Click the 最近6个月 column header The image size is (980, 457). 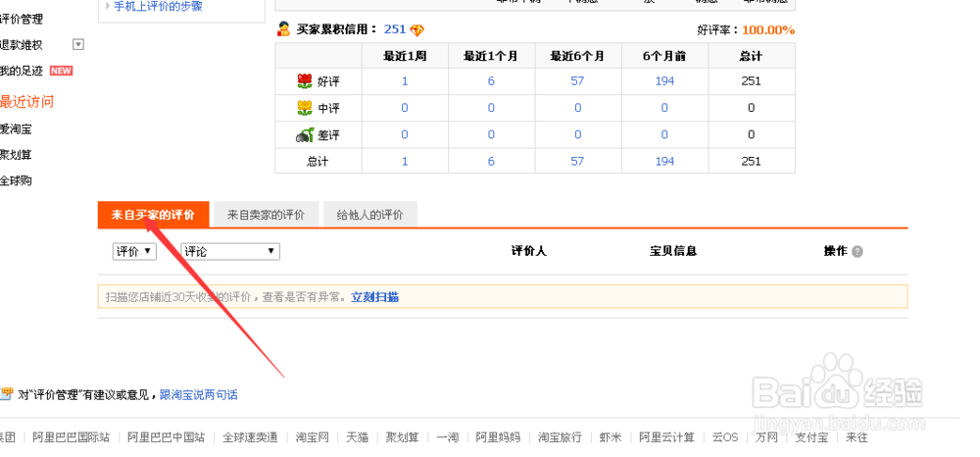[x=577, y=56]
